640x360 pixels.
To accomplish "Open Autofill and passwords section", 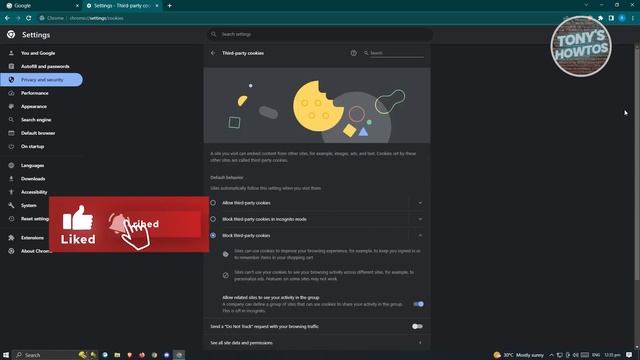I will (45, 66).
